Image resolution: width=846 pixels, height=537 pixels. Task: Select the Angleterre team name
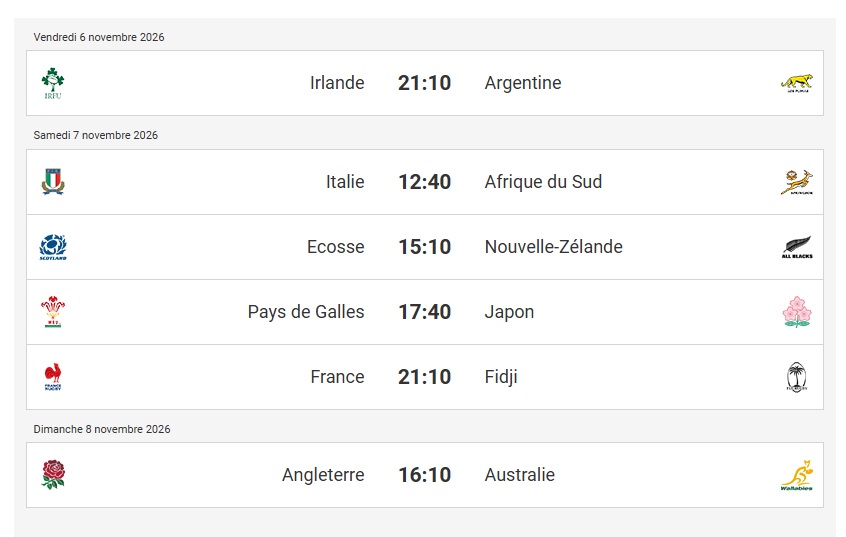(323, 475)
